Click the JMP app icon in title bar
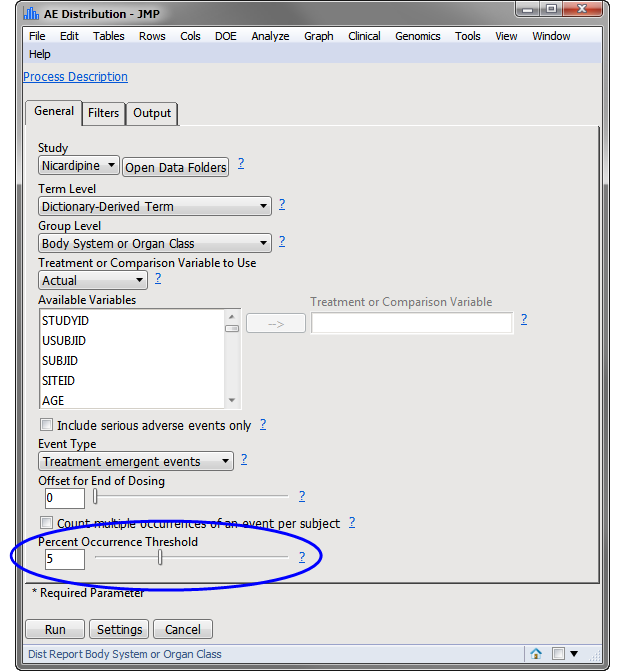 pyautogui.click(x=31, y=13)
